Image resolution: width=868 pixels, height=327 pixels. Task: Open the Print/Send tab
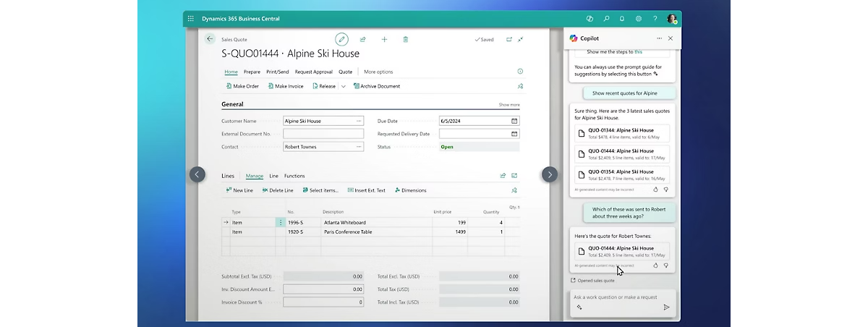click(x=277, y=72)
